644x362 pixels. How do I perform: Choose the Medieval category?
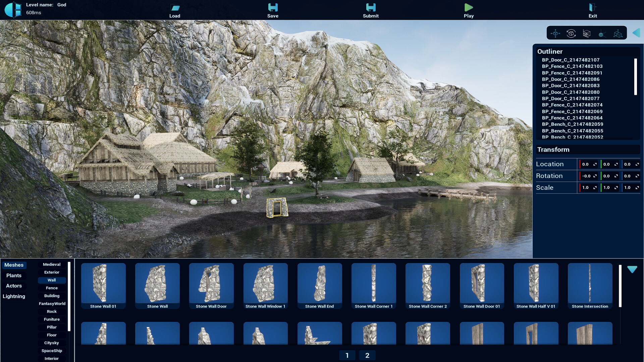tap(52, 264)
